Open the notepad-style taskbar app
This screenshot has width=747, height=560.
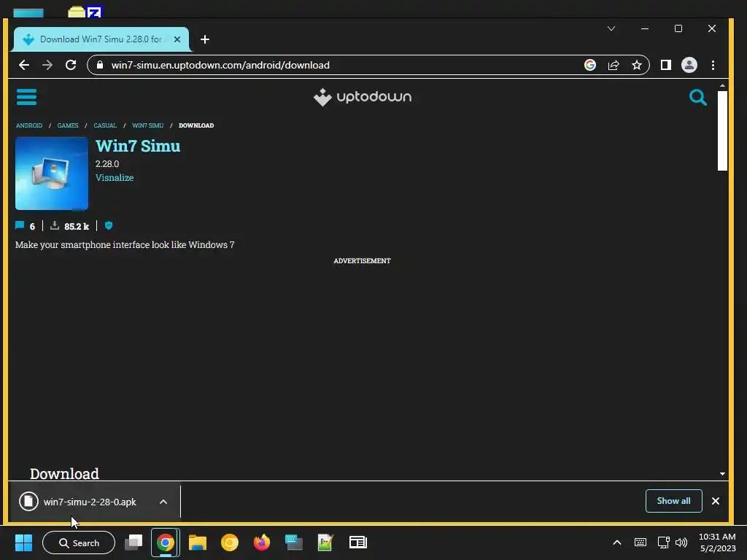[325, 542]
